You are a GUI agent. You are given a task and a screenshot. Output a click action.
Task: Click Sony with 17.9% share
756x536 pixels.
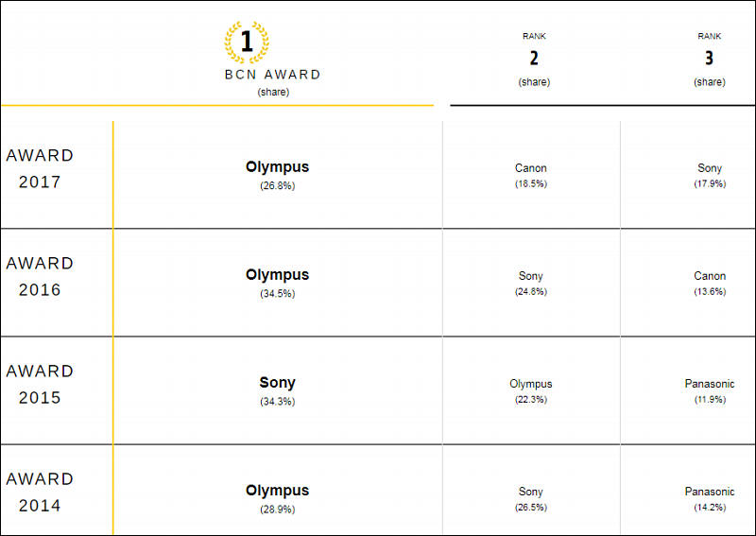point(710,175)
